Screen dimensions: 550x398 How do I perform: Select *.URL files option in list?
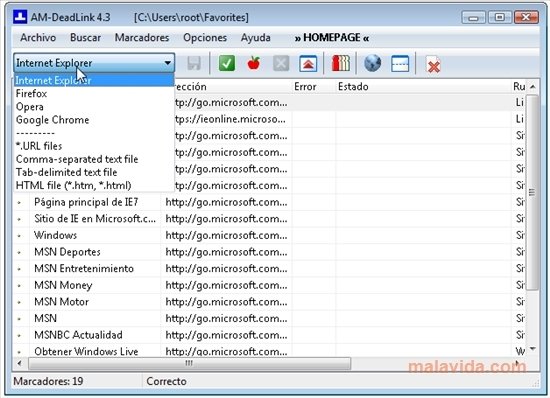click(x=94, y=146)
